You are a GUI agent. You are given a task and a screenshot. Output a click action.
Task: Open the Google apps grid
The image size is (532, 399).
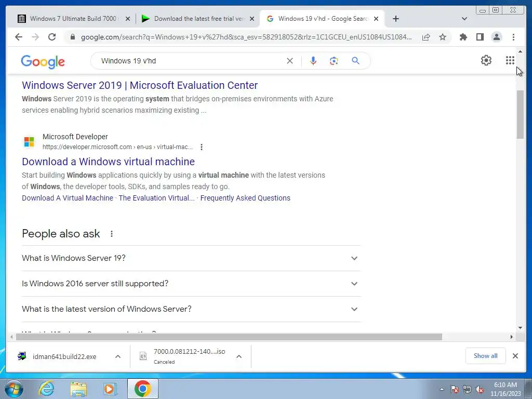[x=510, y=60]
